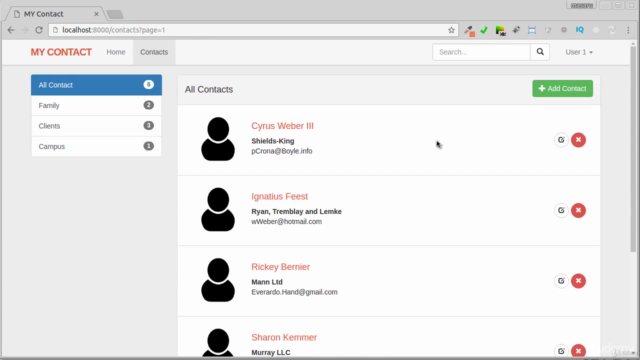Viewport: 640px width, 360px height.
Task: Reload the current page
Action: click(39, 30)
